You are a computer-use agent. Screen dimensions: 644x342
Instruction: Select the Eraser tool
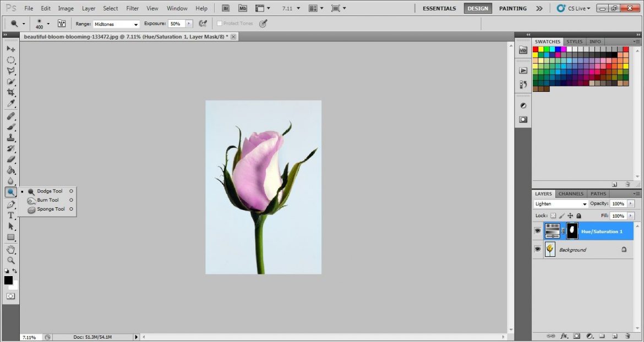pyautogui.click(x=10, y=159)
